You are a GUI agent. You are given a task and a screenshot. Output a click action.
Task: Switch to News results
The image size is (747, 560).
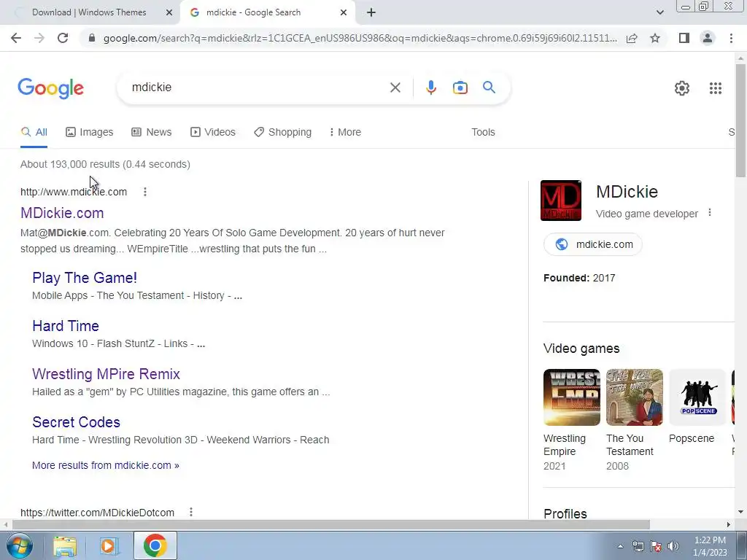[x=152, y=133]
